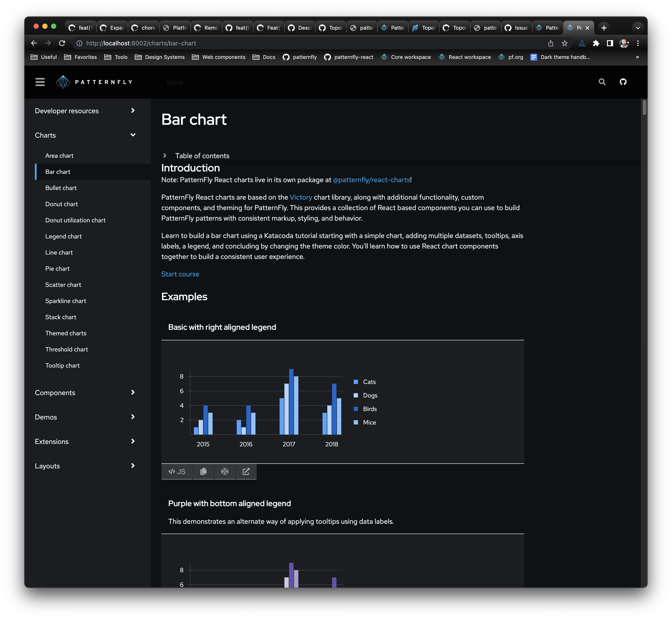Toggle browser side panel icon
This screenshot has width=672, height=620.
[x=610, y=43]
